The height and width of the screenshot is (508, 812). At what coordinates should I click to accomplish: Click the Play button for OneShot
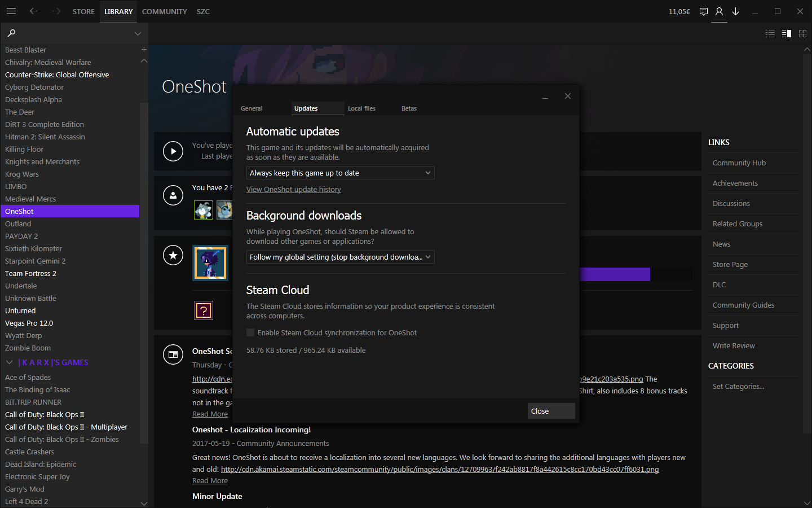(173, 151)
